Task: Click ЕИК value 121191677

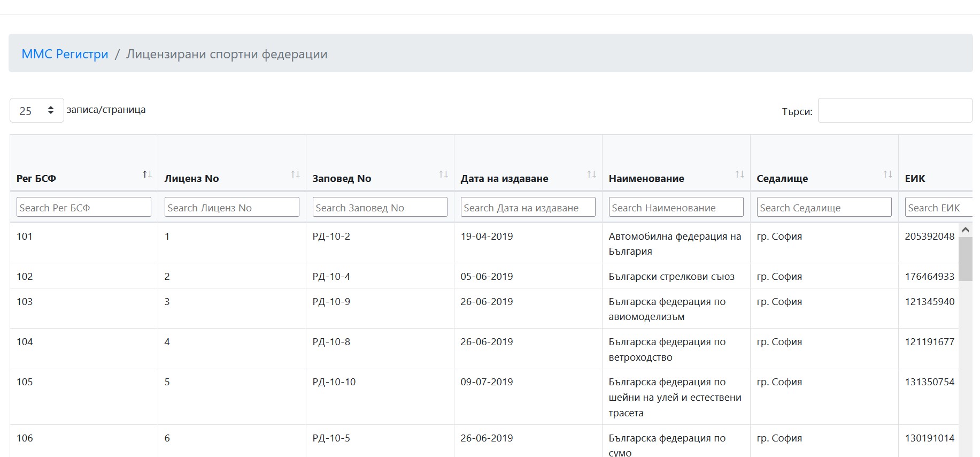Action: pyautogui.click(x=930, y=341)
